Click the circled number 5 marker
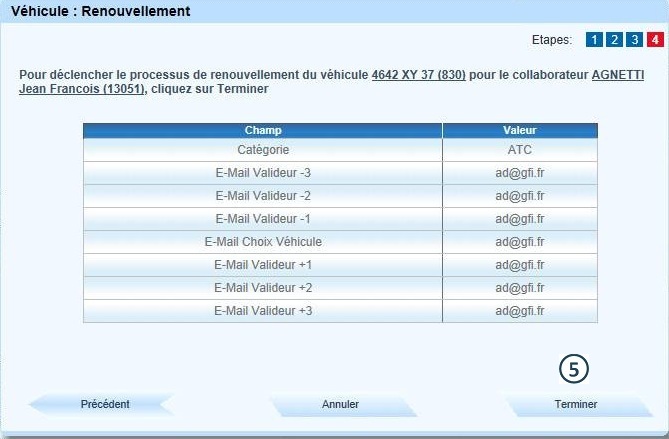Image resolution: width=669 pixels, height=439 pixels. pos(573,369)
